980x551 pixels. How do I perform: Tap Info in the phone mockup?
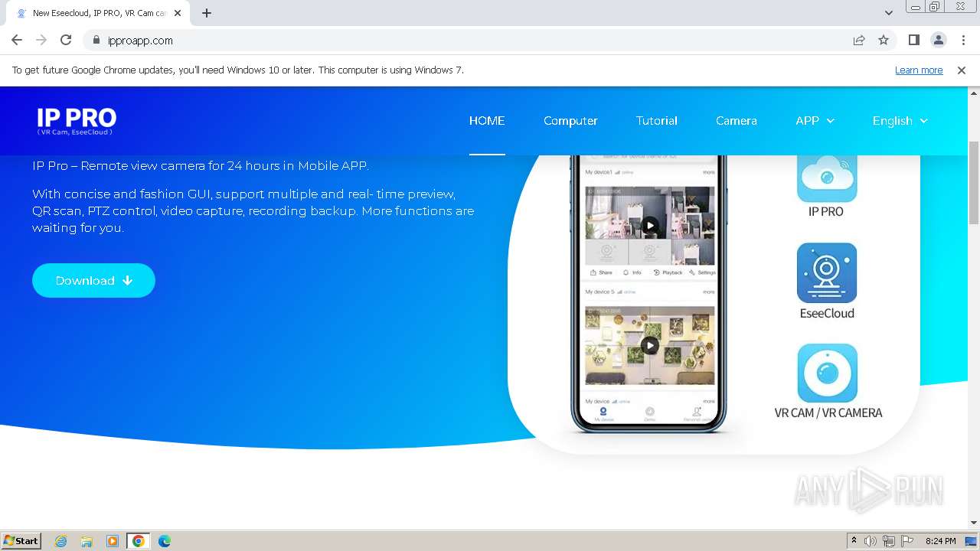(632, 272)
